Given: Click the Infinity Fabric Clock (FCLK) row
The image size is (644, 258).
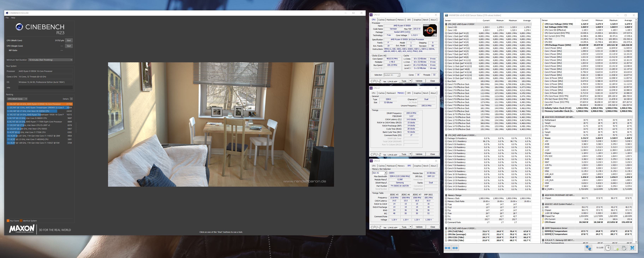Looking at the screenshot, I should pyautogui.click(x=588, y=108).
